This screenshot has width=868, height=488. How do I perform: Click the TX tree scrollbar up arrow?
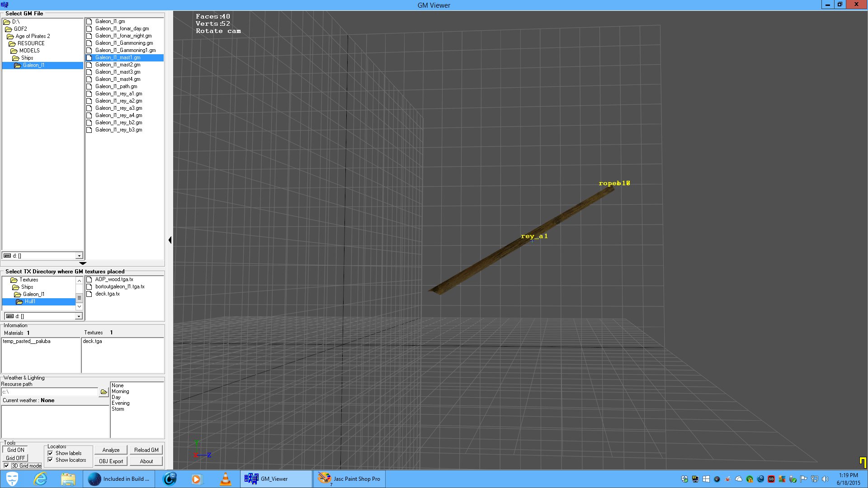[79, 281]
